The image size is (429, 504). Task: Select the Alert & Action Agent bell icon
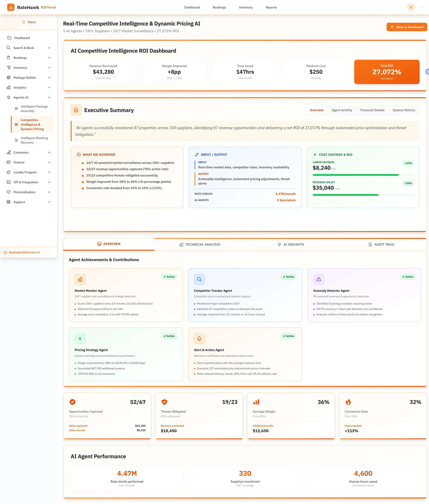[199, 339]
